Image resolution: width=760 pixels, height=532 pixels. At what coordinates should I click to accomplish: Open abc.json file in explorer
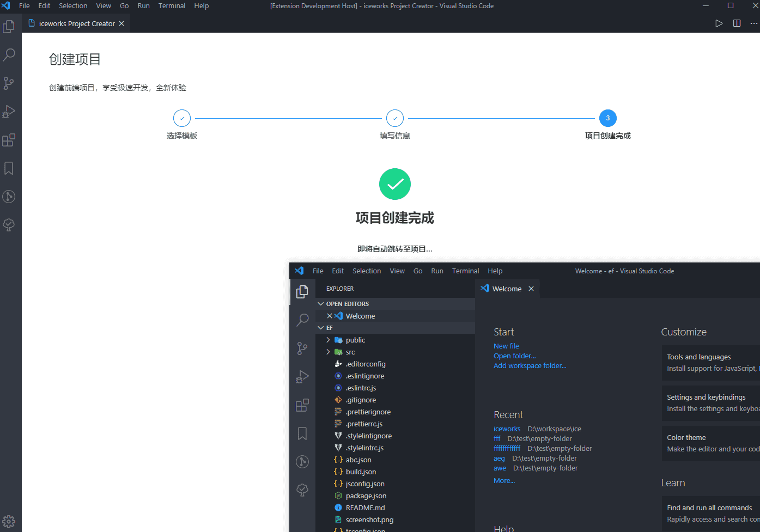[395, 460]
